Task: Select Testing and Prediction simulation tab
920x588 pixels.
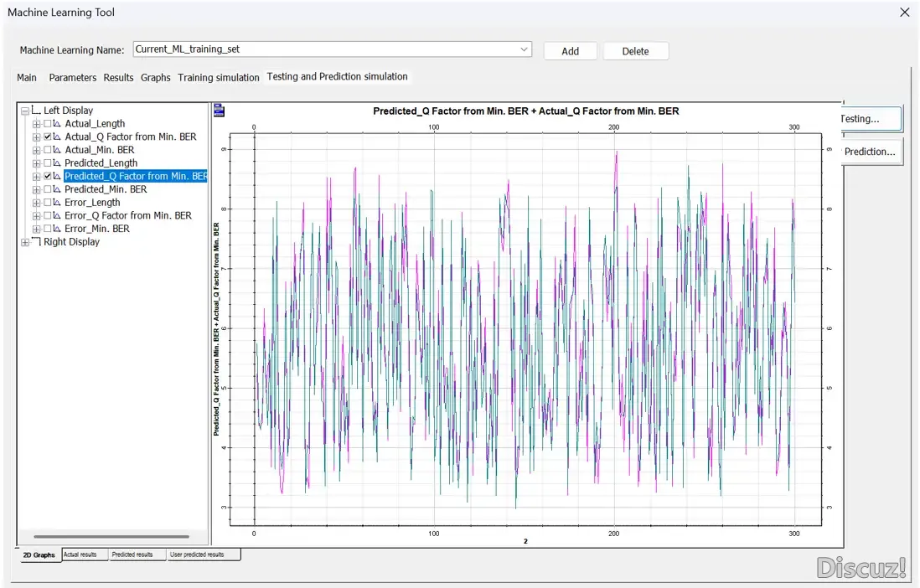Action: (x=338, y=76)
